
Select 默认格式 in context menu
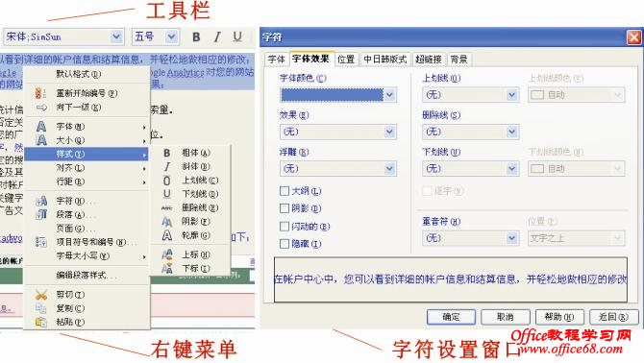point(87,74)
